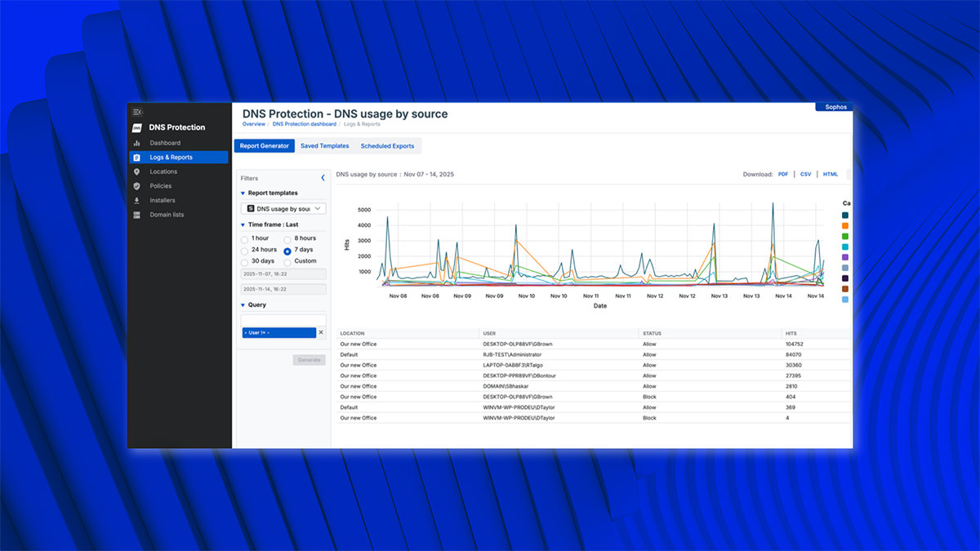Collapse the Time frame : Last section
Viewport: 980px width, 551px height.
(243, 224)
